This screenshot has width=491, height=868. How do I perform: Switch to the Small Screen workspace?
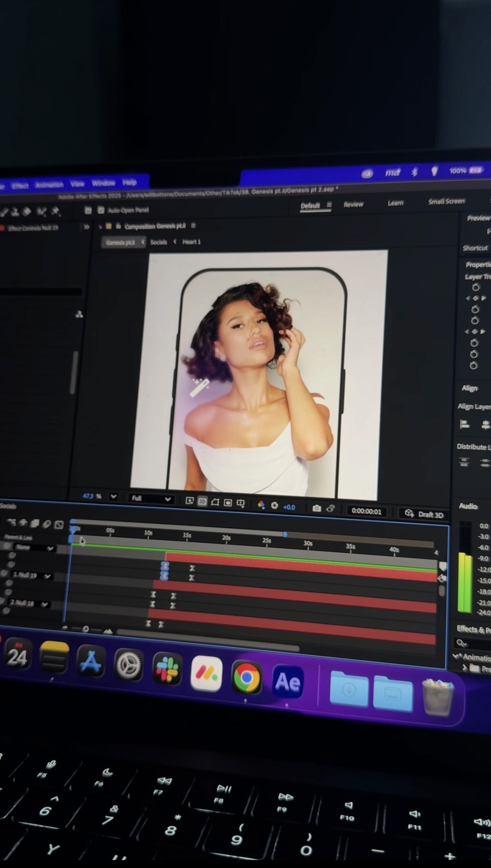coord(446,201)
